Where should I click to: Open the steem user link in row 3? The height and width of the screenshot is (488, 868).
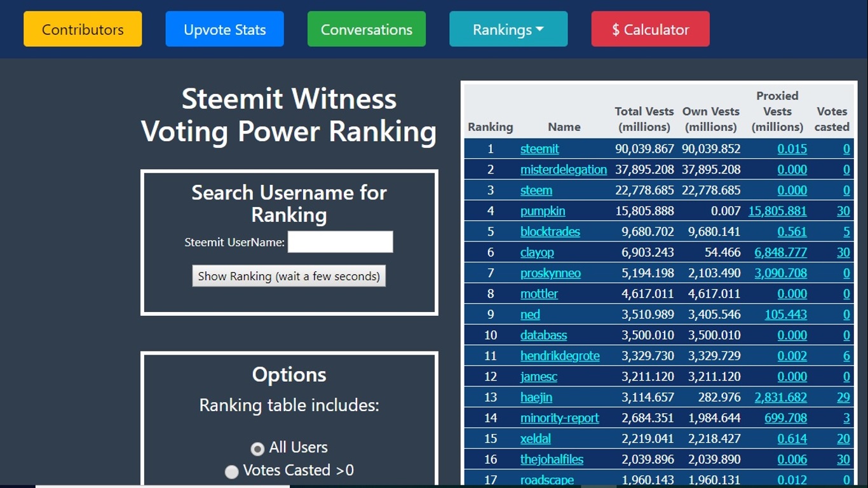[x=536, y=190]
